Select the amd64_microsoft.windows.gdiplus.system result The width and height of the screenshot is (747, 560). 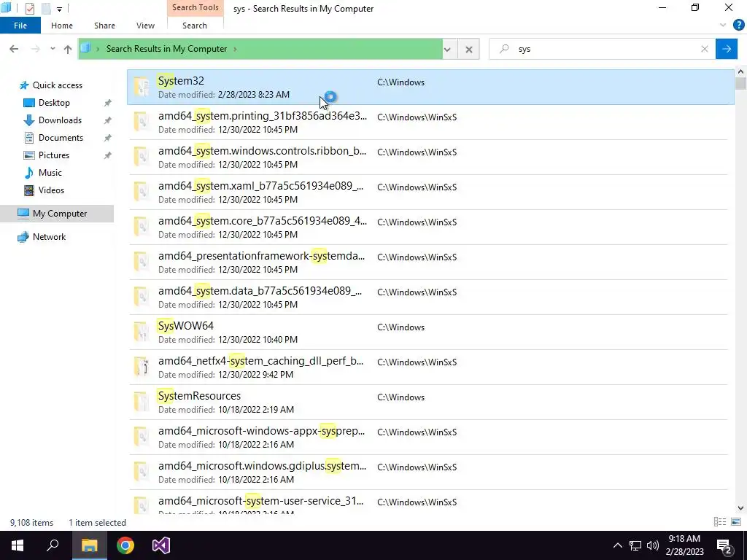click(429, 472)
